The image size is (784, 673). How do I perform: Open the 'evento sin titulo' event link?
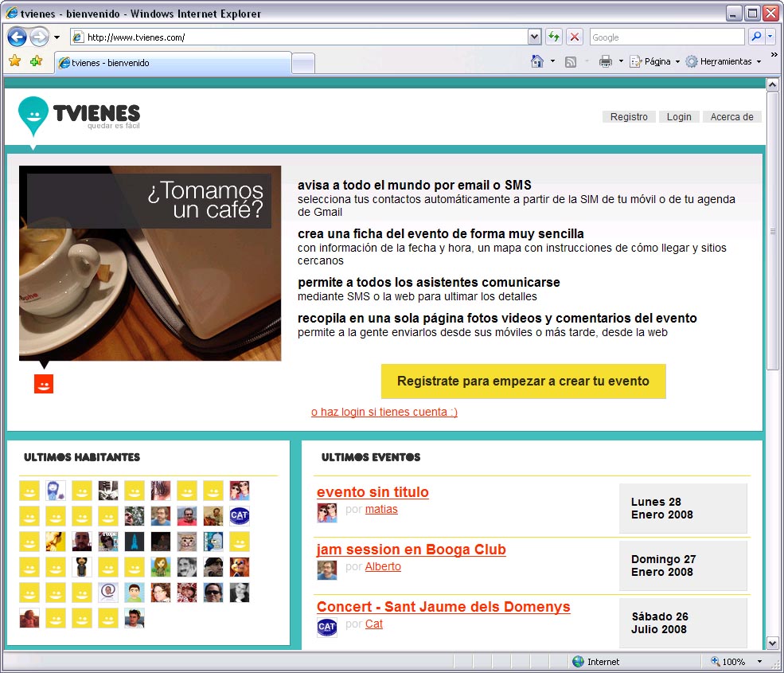click(372, 492)
